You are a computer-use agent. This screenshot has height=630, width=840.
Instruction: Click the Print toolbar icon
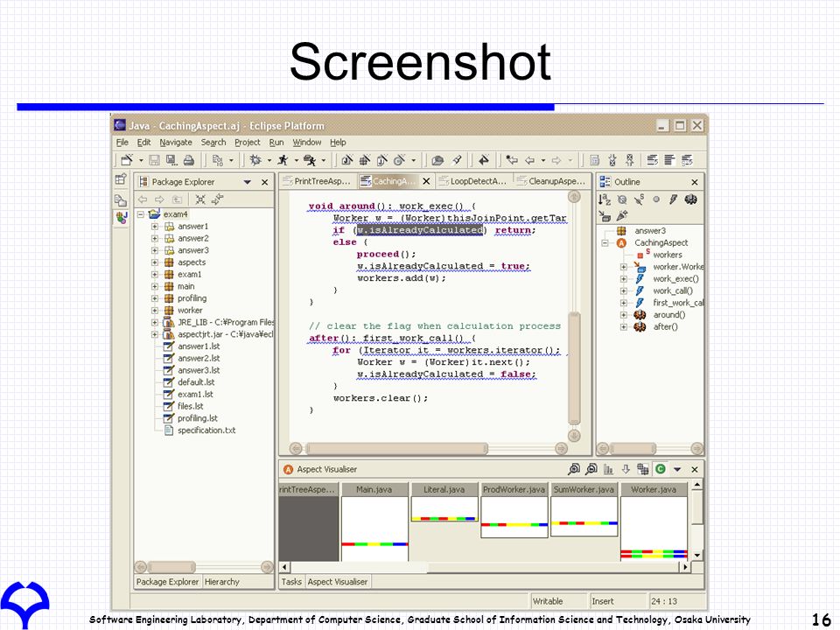click(x=189, y=159)
